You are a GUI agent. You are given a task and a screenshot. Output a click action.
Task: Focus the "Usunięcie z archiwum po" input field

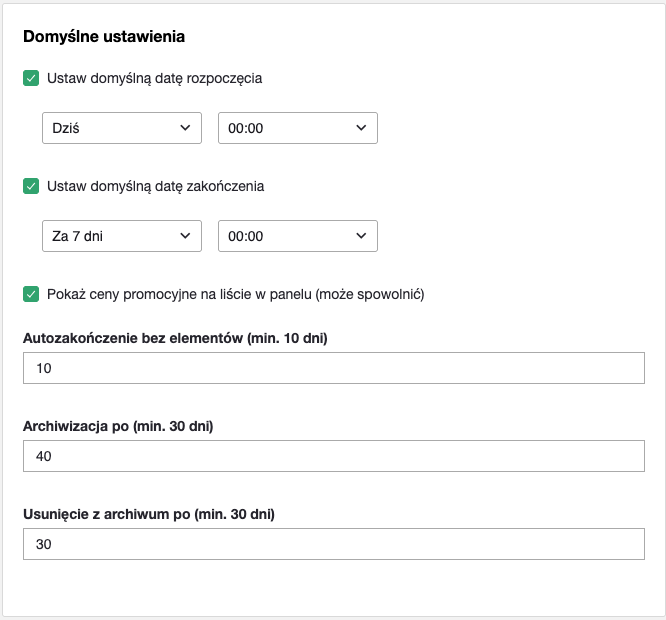click(334, 545)
